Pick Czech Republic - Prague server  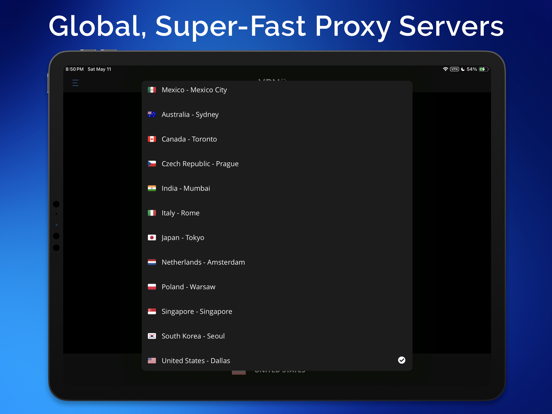(277, 164)
